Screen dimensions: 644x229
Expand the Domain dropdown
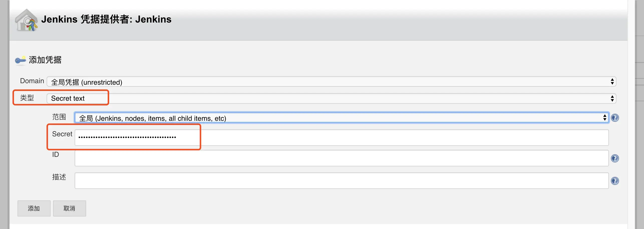(x=331, y=82)
